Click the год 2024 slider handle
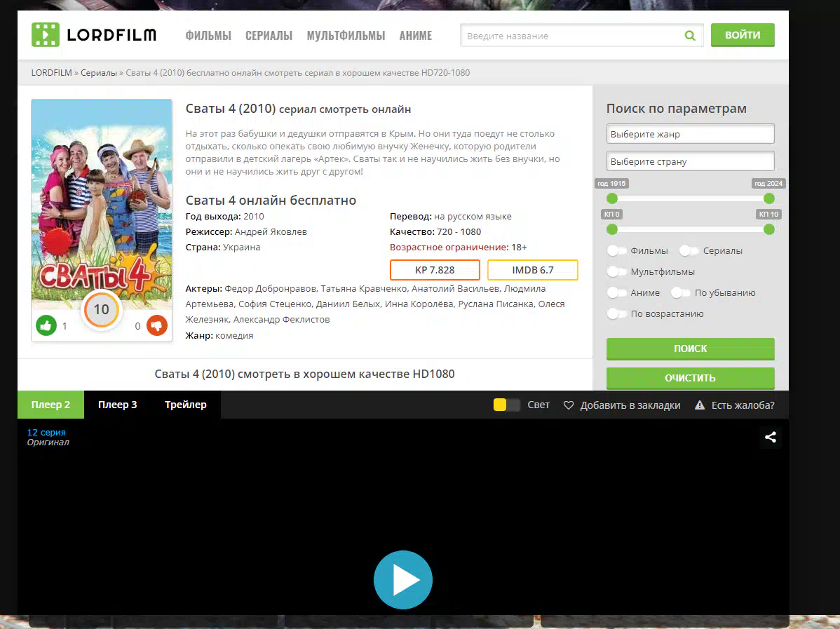This screenshot has width=840, height=629. click(x=769, y=198)
